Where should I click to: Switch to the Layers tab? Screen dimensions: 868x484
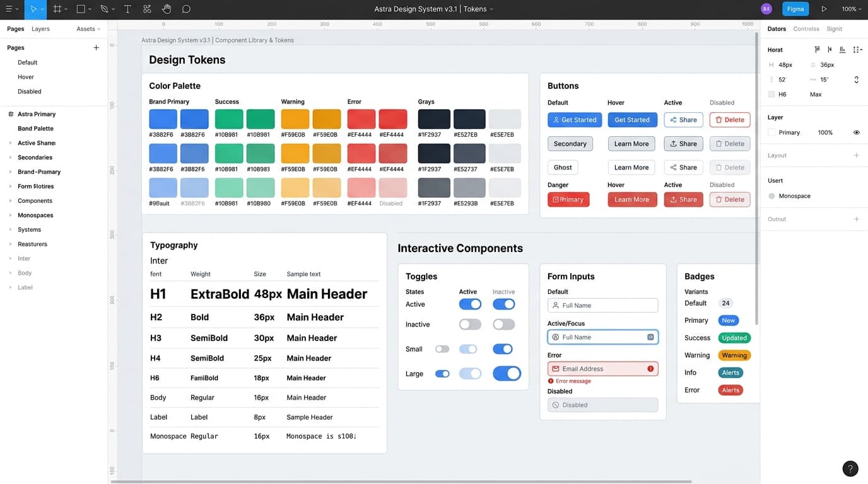point(40,29)
